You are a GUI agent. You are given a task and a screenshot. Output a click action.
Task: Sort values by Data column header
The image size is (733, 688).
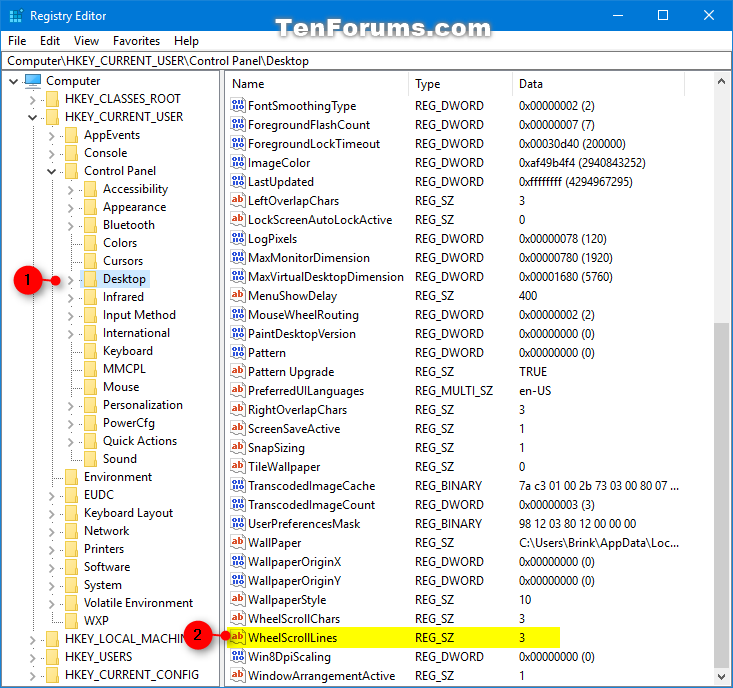coord(598,84)
